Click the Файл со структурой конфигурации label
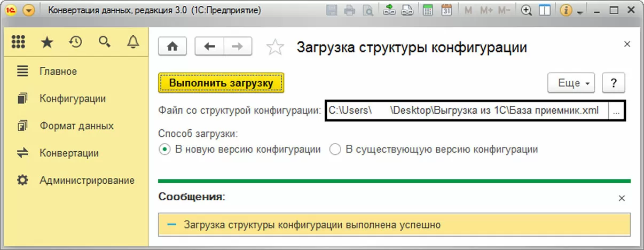 pyautogui.click(x=240, y=111)
